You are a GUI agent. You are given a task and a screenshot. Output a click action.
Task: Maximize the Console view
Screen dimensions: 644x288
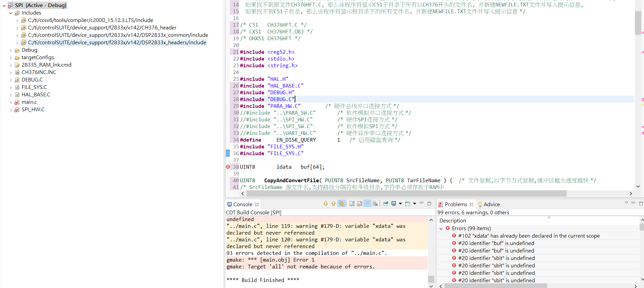429,203
